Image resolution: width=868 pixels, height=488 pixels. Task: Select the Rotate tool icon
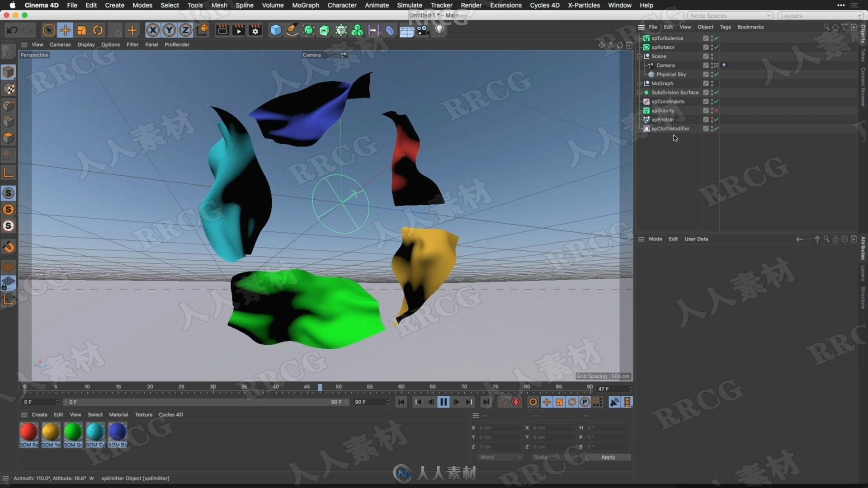tap(99, 30)
